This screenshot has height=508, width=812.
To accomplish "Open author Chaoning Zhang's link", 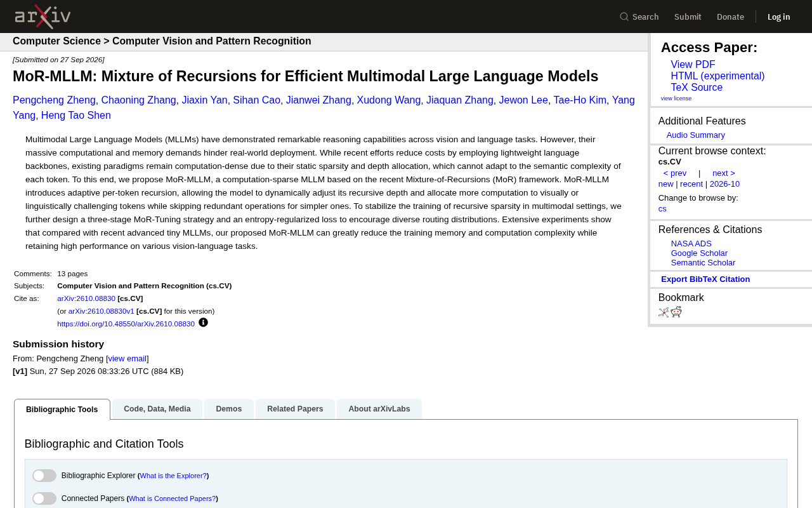I will pyautogui.click(x=139, y=100).
